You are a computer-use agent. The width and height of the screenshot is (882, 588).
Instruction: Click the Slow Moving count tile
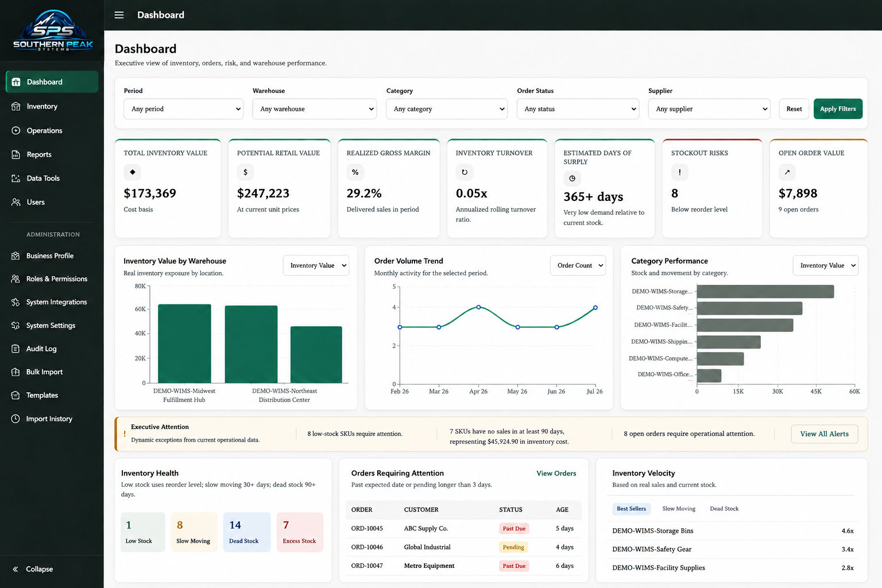(x=194, y=532)
